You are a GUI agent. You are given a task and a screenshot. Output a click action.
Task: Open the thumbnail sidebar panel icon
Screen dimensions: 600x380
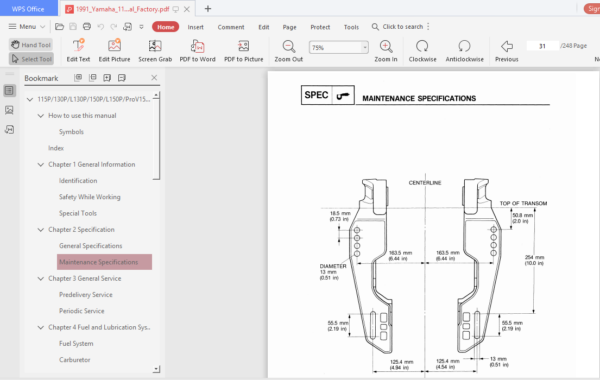[x=10, y=110]
